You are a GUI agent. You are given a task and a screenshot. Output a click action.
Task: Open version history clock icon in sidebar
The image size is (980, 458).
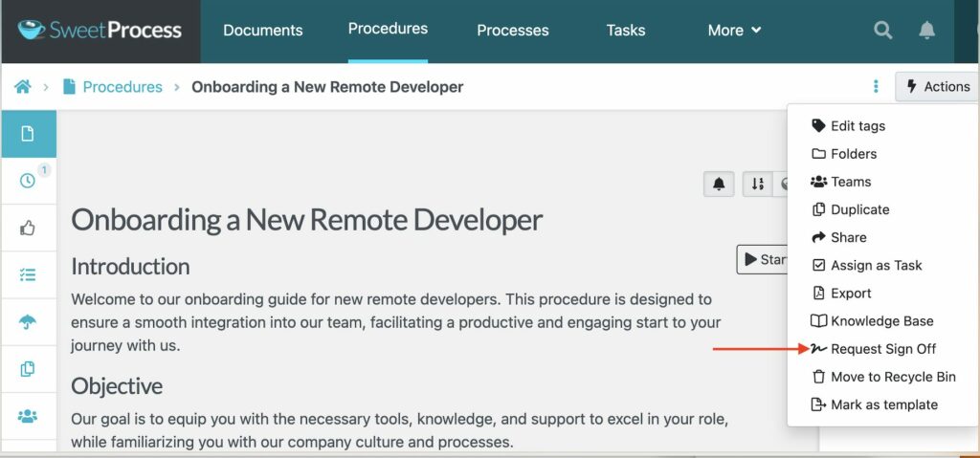pyautogui.click(x=28, y=180)
